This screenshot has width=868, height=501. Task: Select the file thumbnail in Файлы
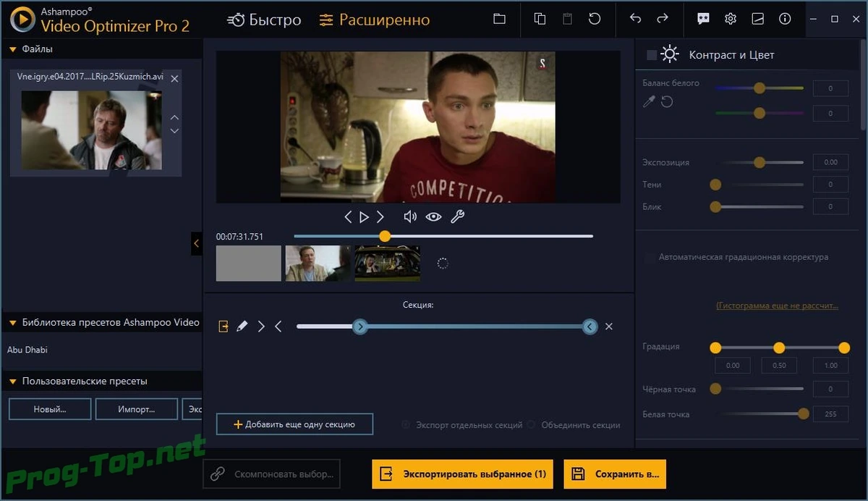(91, 130)
